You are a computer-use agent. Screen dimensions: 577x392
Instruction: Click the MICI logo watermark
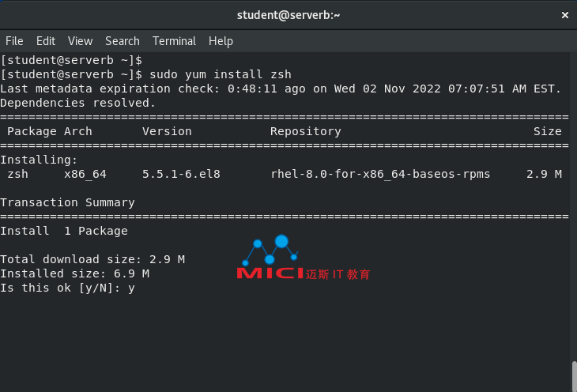(304, 258)
